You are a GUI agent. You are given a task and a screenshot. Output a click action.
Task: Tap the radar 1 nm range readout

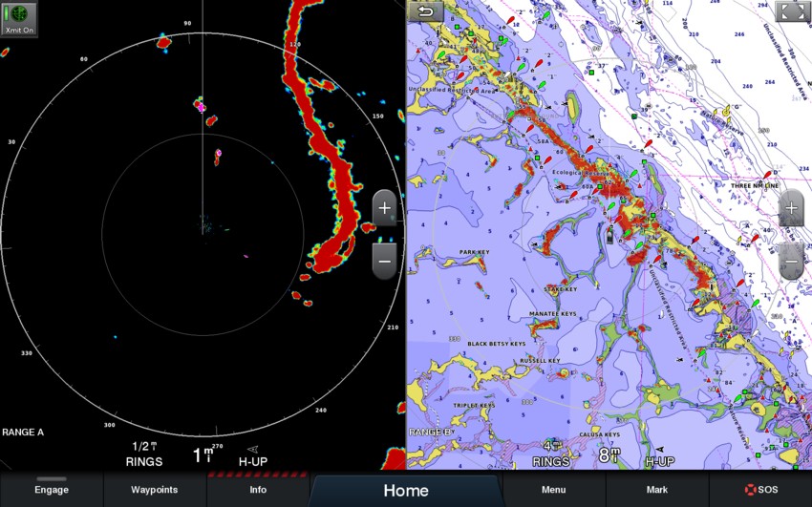203,455
